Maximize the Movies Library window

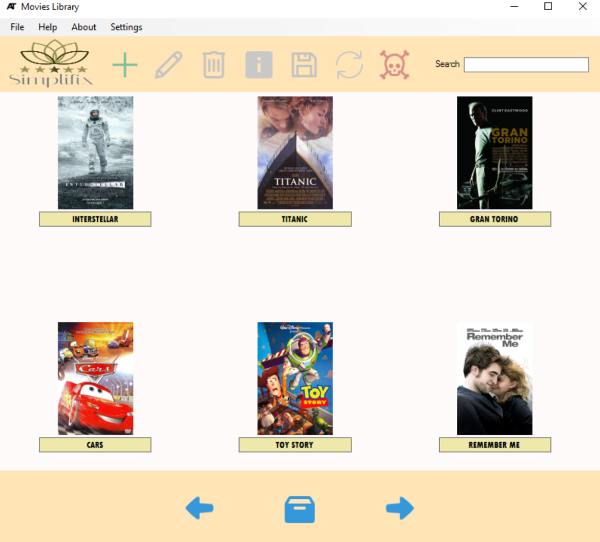click(548, 6)
